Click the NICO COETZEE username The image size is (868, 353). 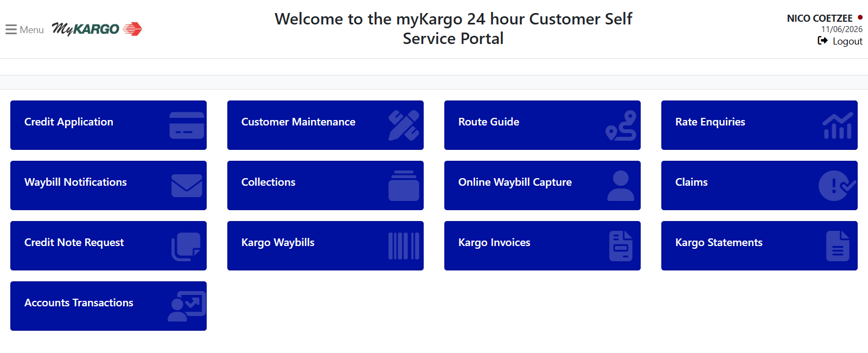click(820, 18)
